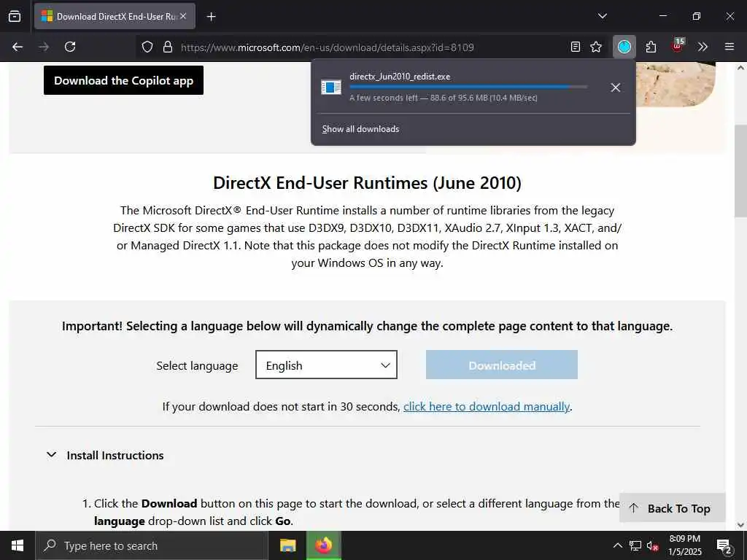Select the Download DirectX End-User tab

click(x=115, y=16)
